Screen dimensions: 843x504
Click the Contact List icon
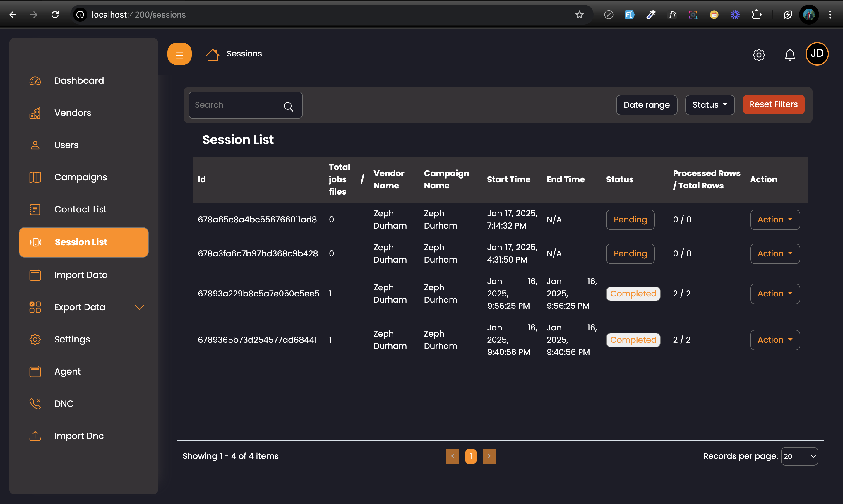coord(35,210)
